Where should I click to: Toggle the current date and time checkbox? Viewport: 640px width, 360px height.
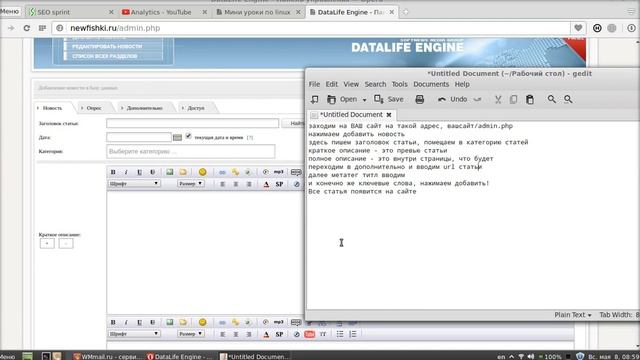coord(188,136)
